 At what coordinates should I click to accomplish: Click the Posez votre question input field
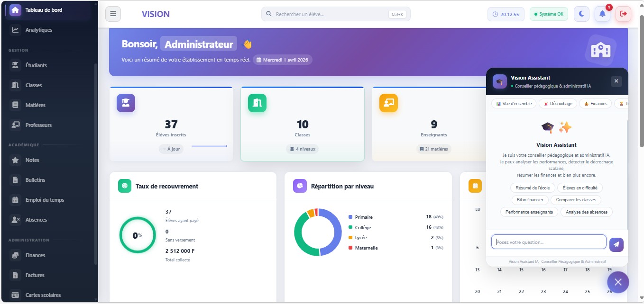tap(549, 242)
